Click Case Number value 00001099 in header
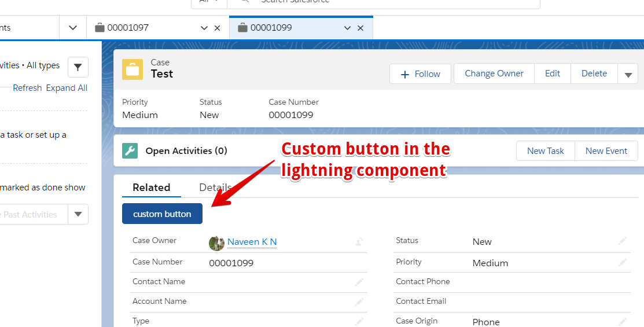 click(x=291, y=115)
